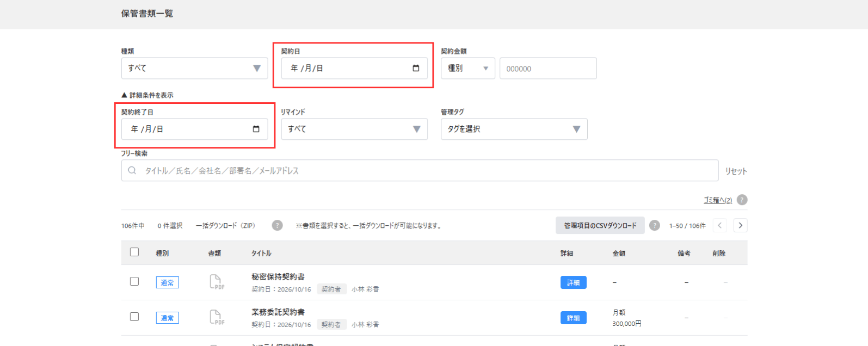Image resolution: width=868 pixels, height=346 pixels.
Task: Click the 契約終了日 date input field
Action: (194, 129)
